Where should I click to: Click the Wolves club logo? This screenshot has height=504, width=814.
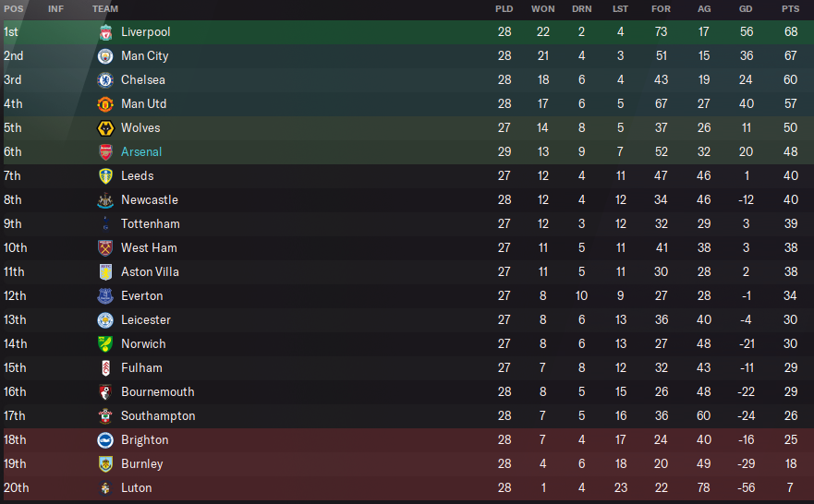pyautogui.click(x=105, y=128)
